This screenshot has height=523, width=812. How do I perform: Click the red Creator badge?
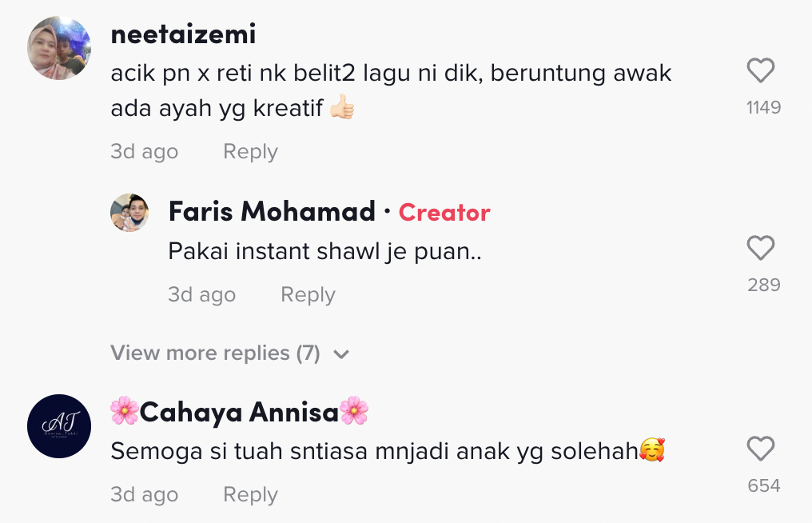pos(444,212)
